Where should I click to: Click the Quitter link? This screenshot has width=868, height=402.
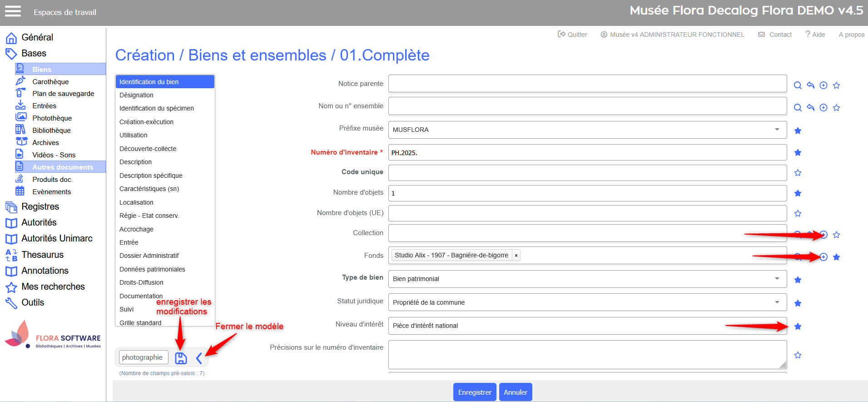(572, 35)
